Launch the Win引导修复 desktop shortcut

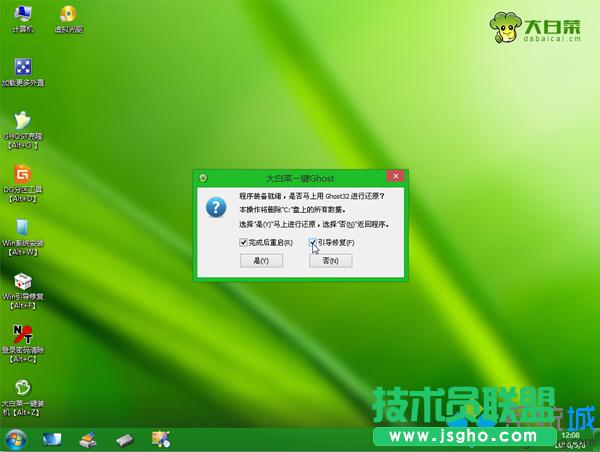[22, 283]
